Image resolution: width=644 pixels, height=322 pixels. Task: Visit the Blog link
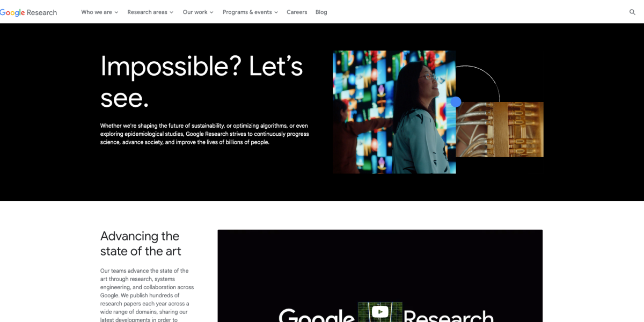click(x=321, y=12)
